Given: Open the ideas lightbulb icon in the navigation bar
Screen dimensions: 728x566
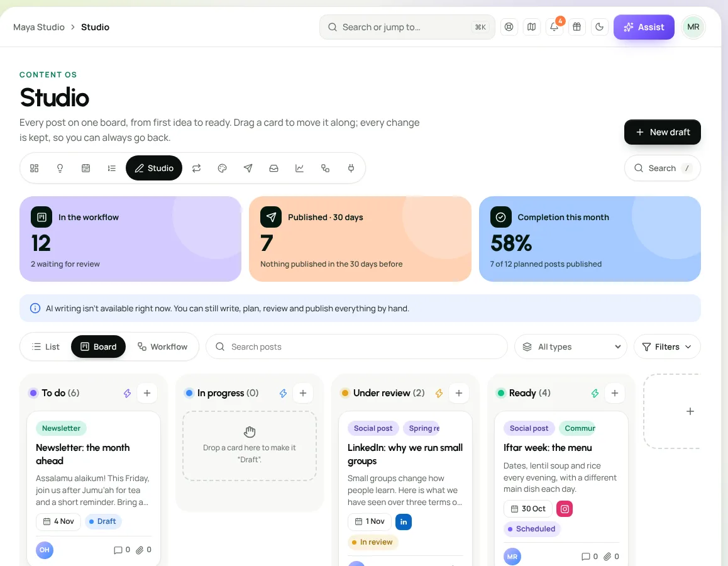Looking at the screenshot, I should tap(60, 168).
